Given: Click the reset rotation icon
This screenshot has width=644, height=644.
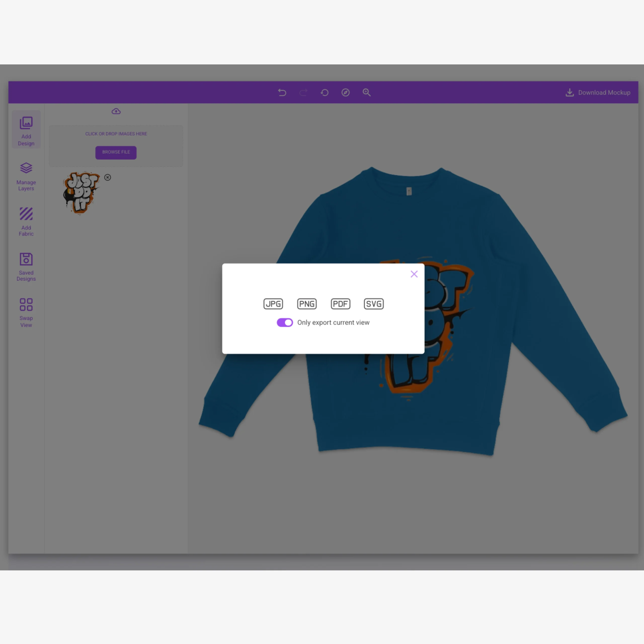Looking at the screenshot, I should pos(324,92).
